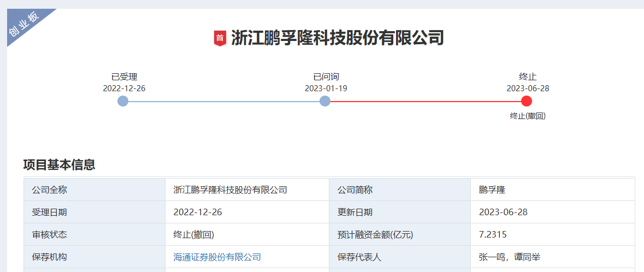Click the 鹏孚隆 short name value
Image resolution: width=644 pixels, height=272 pixels.
tap(492, 190)
